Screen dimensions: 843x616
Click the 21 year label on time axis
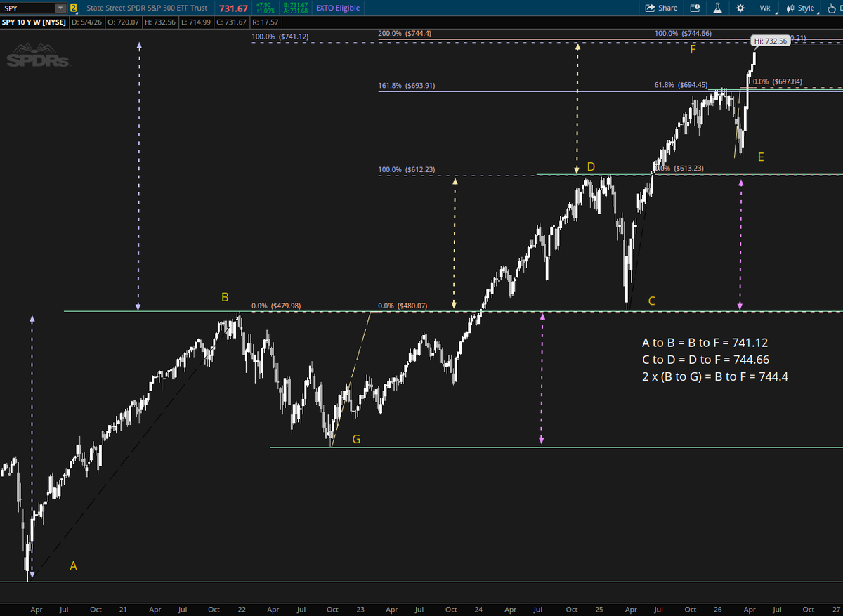click(x=124, y=610)
